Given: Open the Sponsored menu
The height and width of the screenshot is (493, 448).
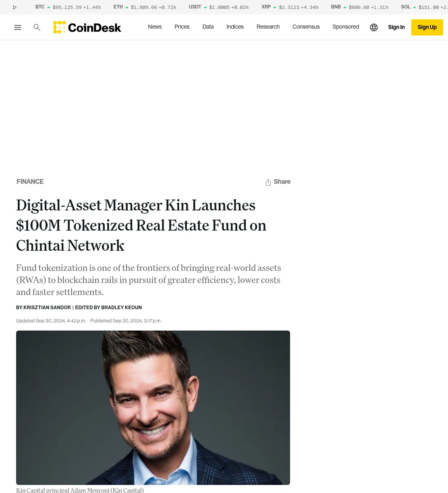Looking at the screenshot, I should (x=346, y=27).
